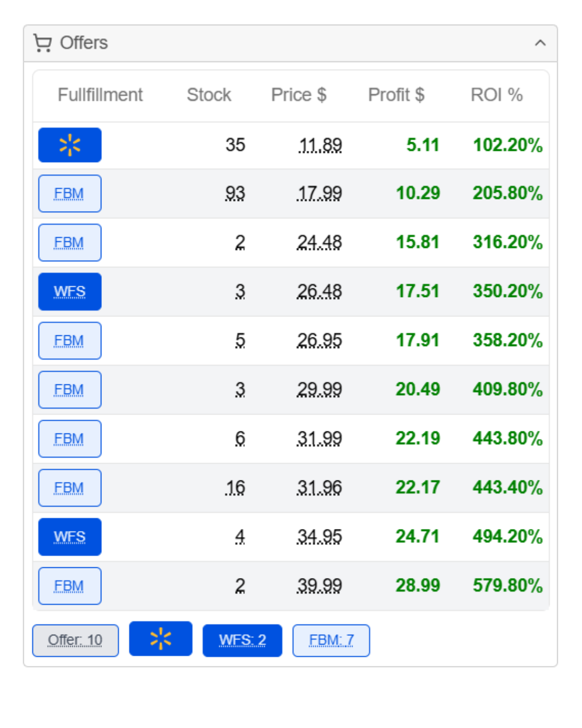Sort by the Price $ column header
582x728 pixels.
point(299,95)
